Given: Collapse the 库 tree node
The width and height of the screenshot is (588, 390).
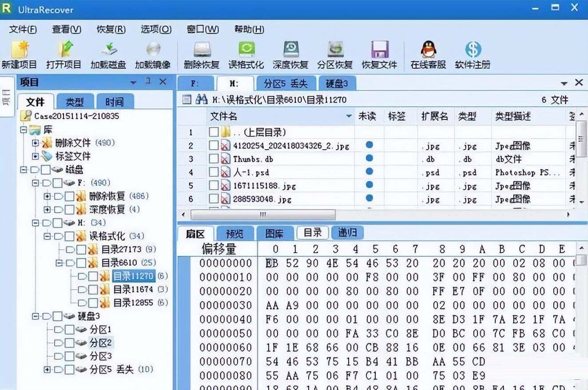Looking at the screenshot, I should (23, 130).
